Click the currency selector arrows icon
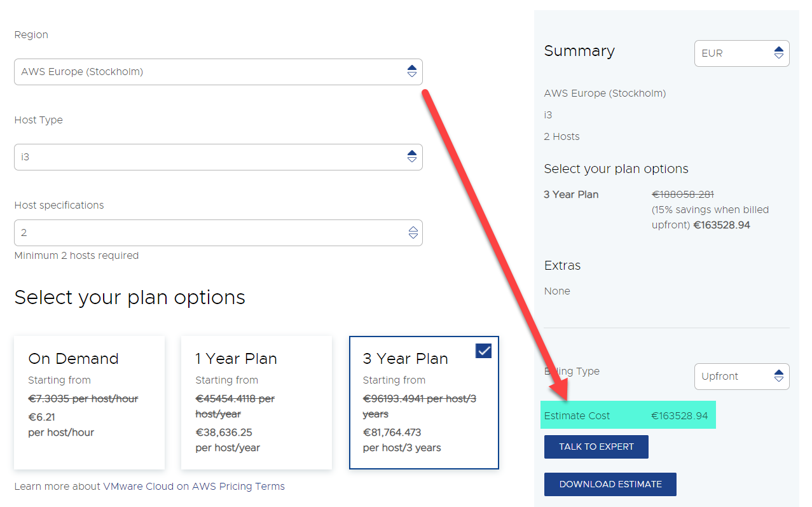 pos(779,53)
